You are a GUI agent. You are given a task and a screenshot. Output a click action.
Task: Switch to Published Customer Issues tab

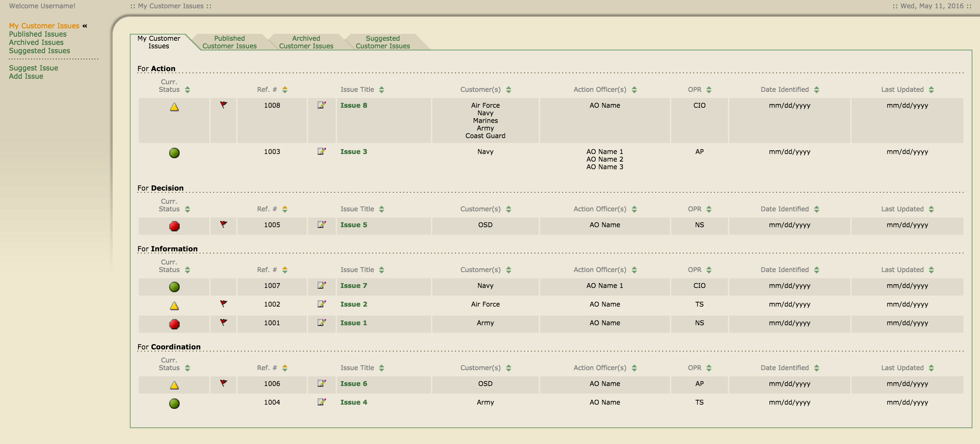coord(229,42)
